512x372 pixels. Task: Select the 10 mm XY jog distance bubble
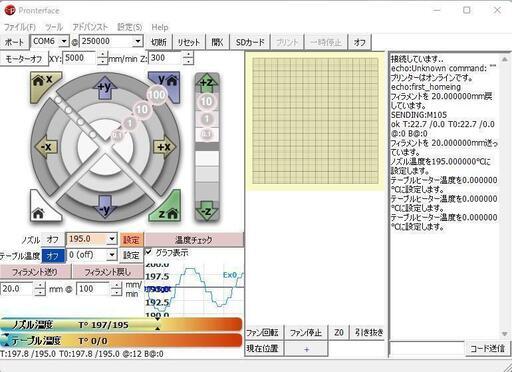click(142, 110)
